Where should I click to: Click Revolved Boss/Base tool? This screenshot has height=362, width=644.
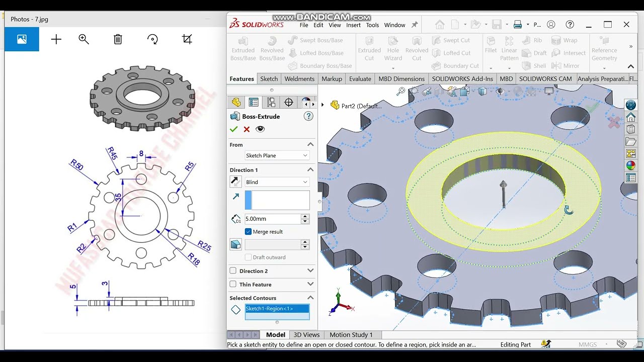(x=272, y=49)
